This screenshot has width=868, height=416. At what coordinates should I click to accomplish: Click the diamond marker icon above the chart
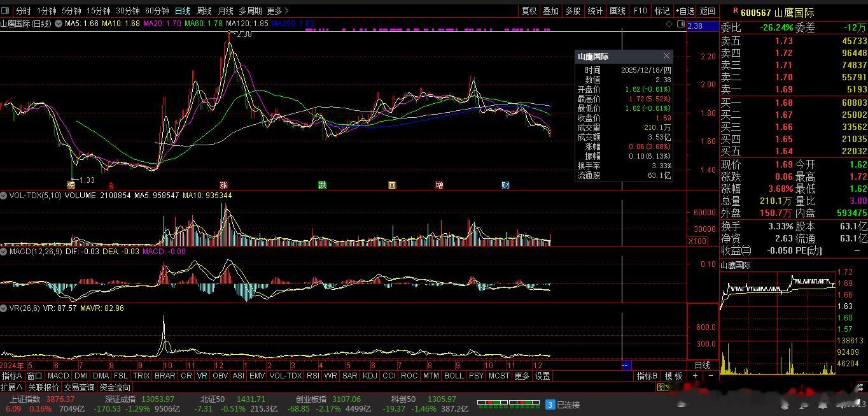(x=669, y=24)
